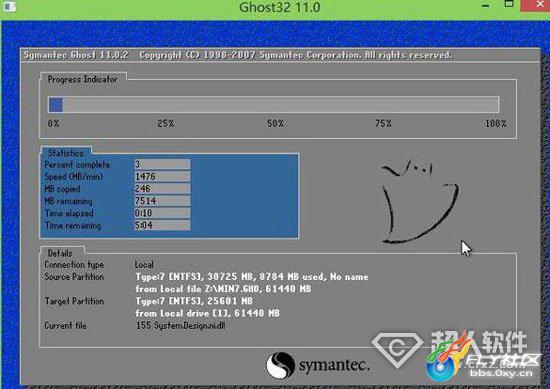This screenshot has height=389, width=550.
Task: Minimize the Ghost32 window
Action: pos(486,6)
